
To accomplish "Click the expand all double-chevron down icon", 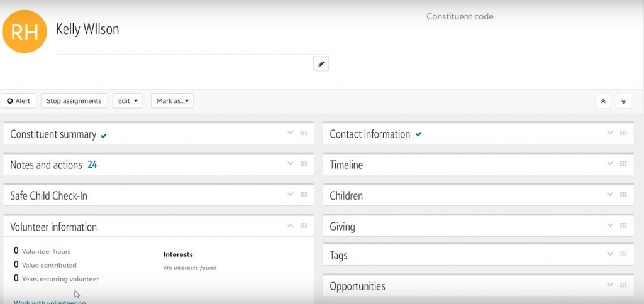I will click(x=623, y=101).
